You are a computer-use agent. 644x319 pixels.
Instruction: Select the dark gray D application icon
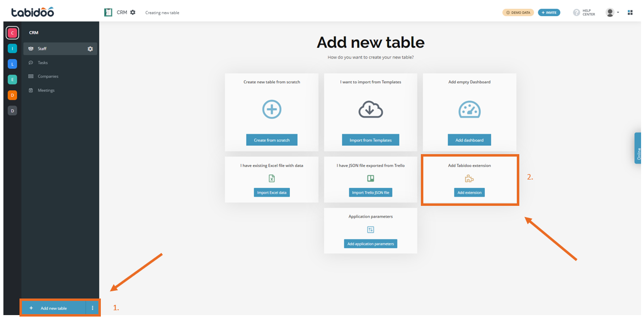(x=13, y=111)
